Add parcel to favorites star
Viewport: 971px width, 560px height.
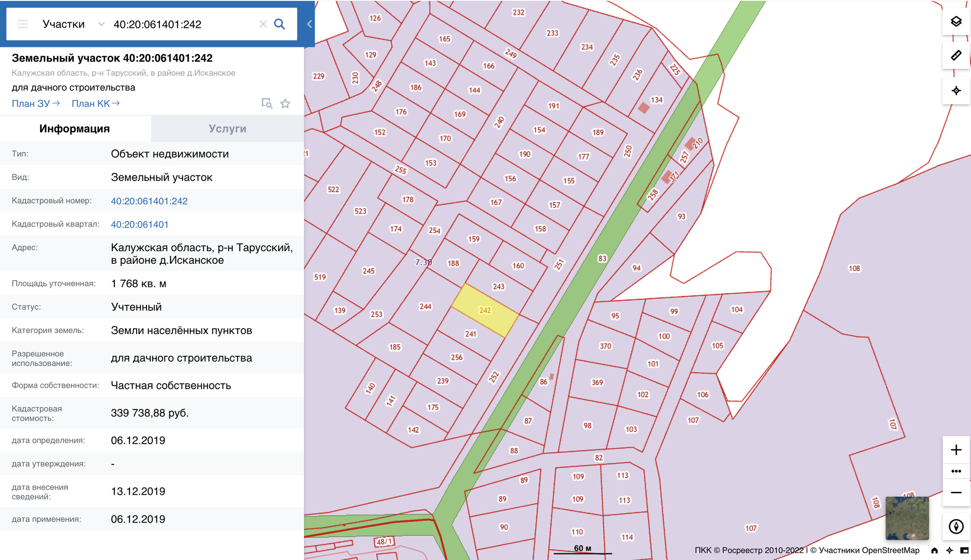click(x=285, y=104)
